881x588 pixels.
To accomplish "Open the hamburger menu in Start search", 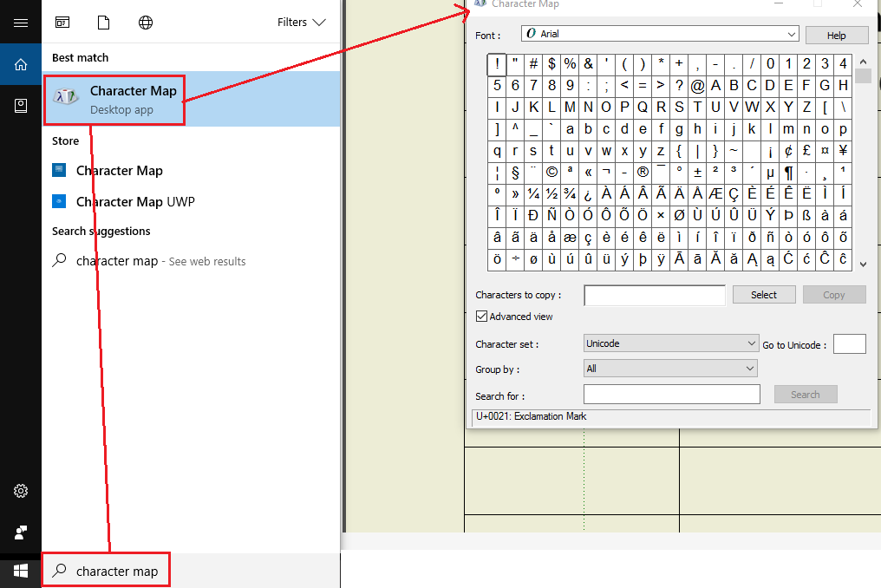I will (x=21, y=23).
